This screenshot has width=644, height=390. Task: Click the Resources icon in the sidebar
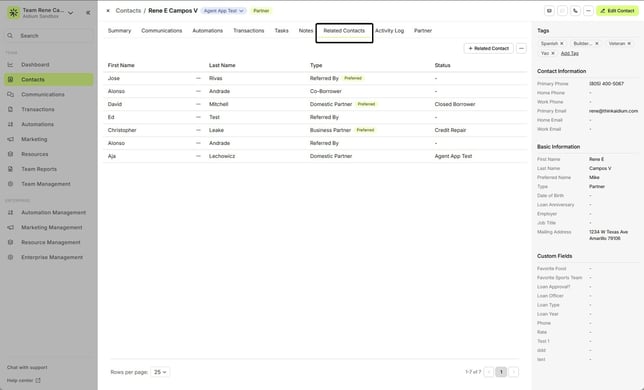point(10,154)
